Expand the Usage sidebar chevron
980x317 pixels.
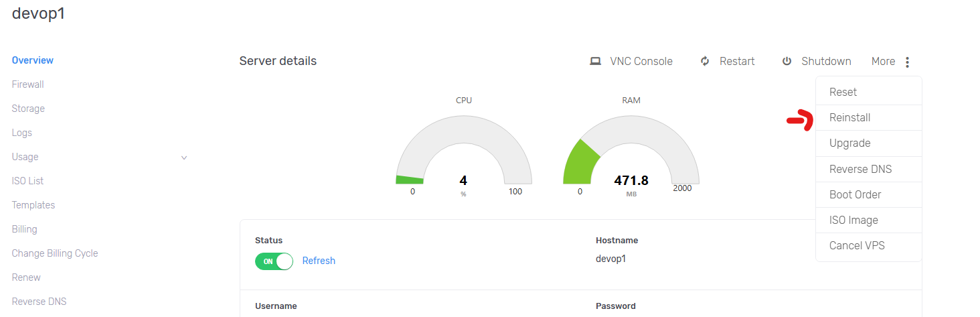click(184, 157)
